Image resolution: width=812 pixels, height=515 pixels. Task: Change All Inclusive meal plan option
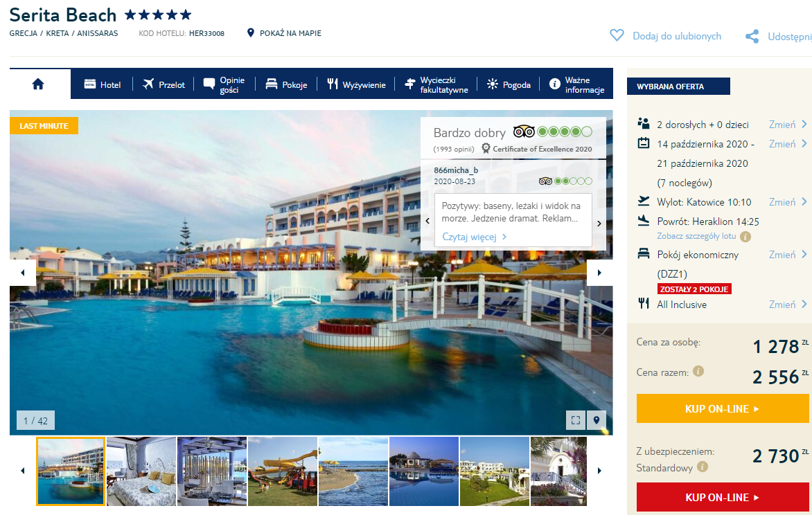[788, 305]
